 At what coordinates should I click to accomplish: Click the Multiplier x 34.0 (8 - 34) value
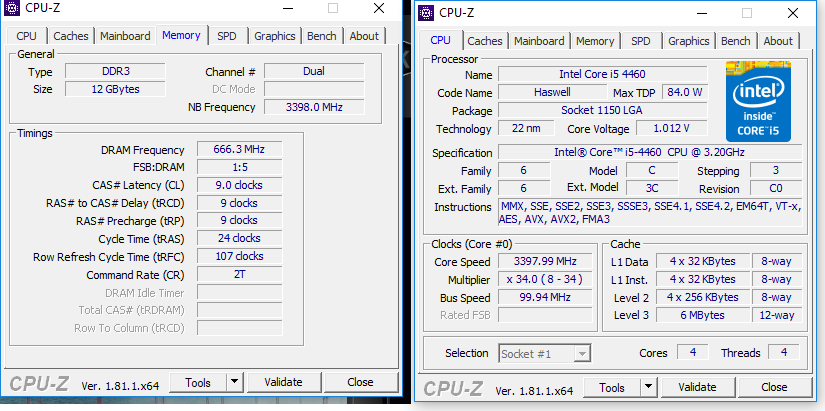pyautogui.click(x=545, y=279)
